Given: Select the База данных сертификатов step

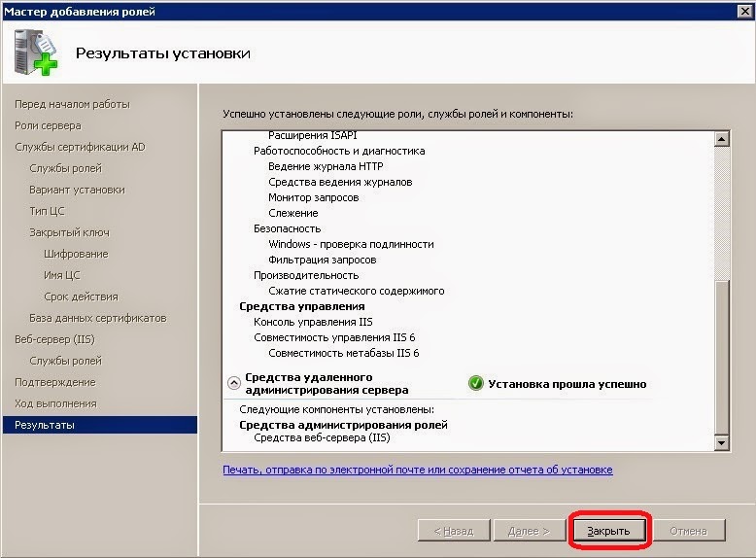Looking at the screenshot, I should [x=97, y=318].
